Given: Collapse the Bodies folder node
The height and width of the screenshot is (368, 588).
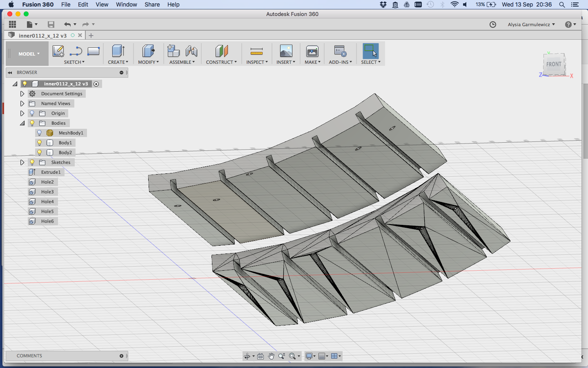Looking at the screenshot, I should (22, 123).
